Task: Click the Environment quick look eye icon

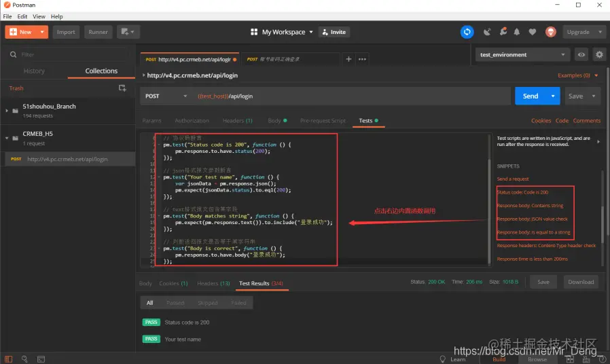Action: click(x=581, y=55)
